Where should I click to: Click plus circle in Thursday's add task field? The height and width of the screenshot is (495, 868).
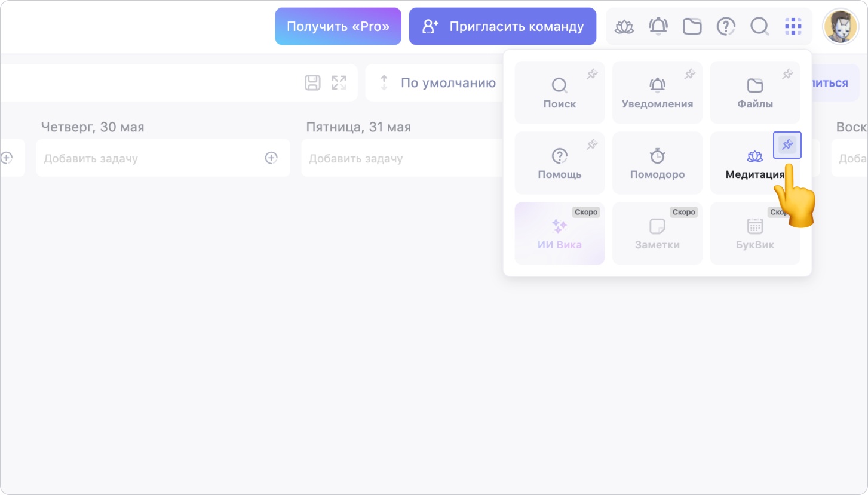coord(271,158)
